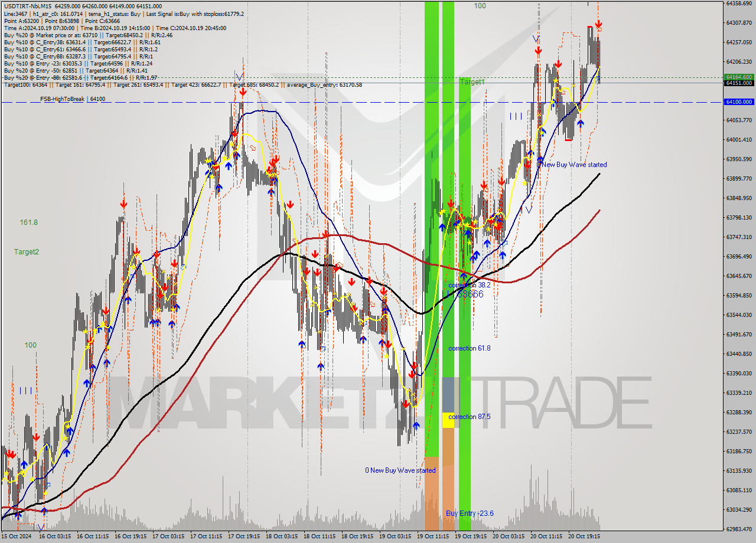Viewport: 756px width, 543px height.
Task: Click the green '161.8' Fibonacci label
Action: pos(28,222)
